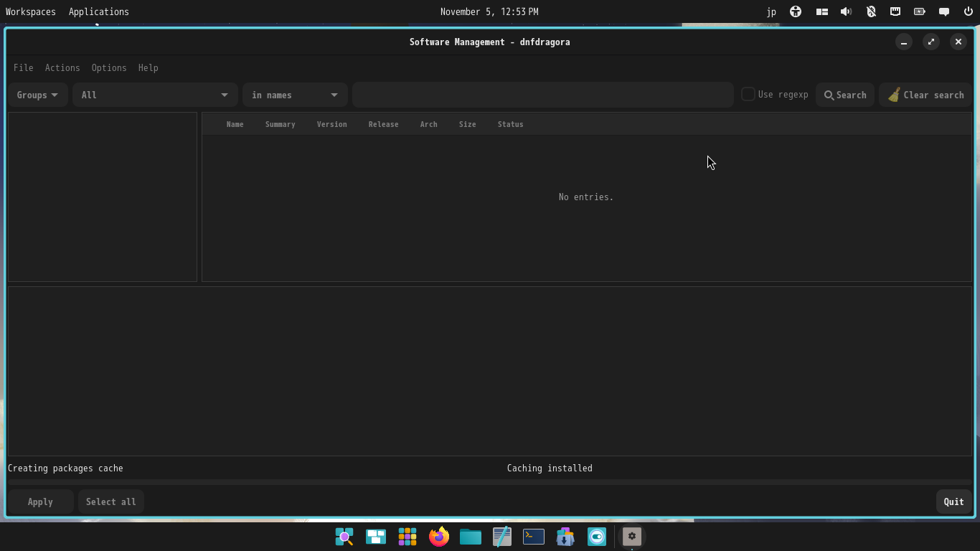
Task: Open the 'in names' search scope dropdown
Action: tap(295, 95)
